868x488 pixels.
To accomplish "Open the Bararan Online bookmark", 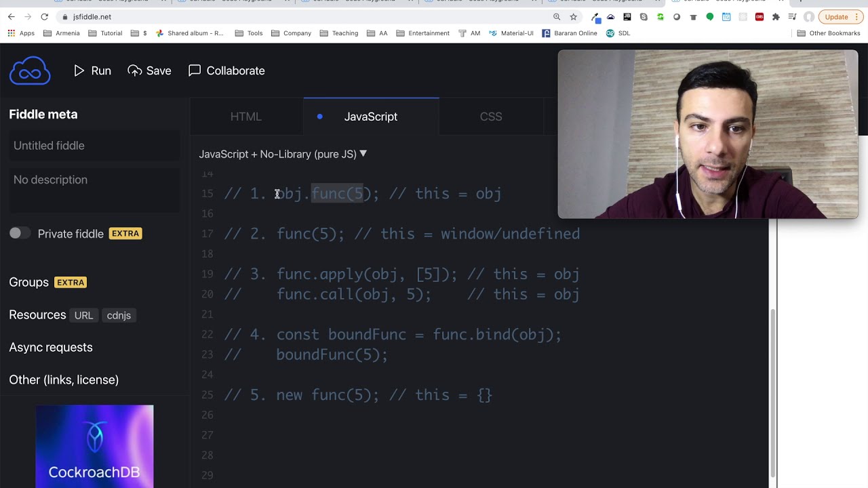I will click(570, 33).
